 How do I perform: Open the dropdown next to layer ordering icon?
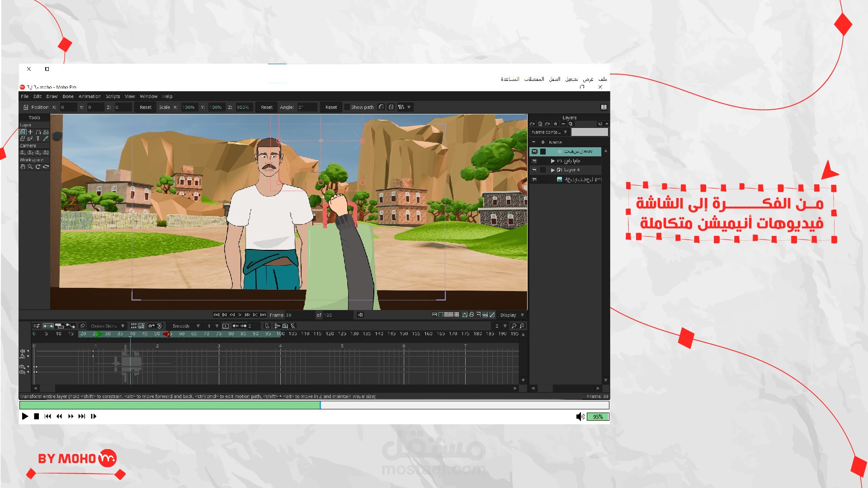tap(409, 107)
